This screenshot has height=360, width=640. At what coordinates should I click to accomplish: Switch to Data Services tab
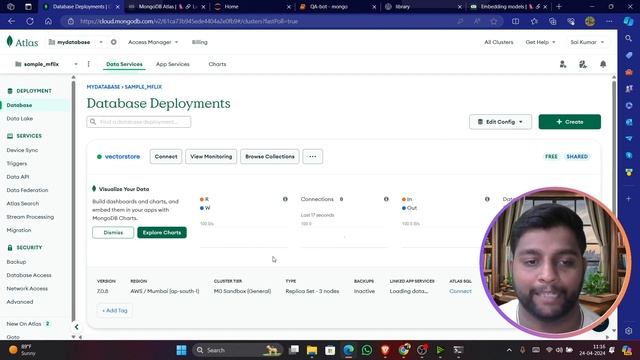124,64
